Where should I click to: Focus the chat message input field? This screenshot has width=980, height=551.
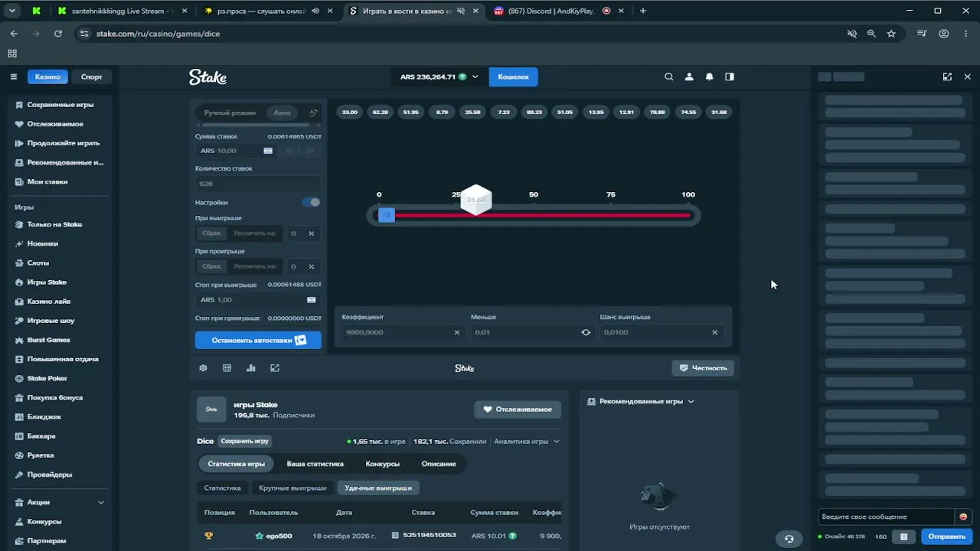tap(887, 517)
